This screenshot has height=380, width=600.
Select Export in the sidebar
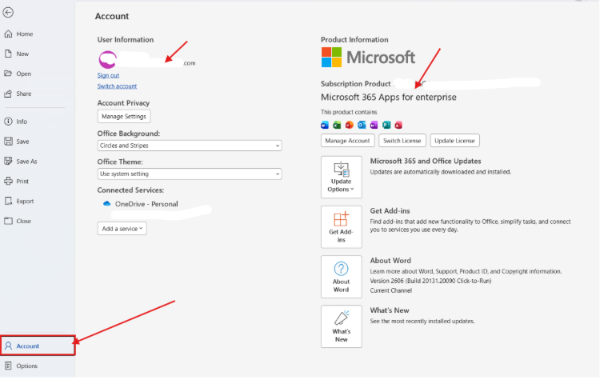click(x=19, y=201)
